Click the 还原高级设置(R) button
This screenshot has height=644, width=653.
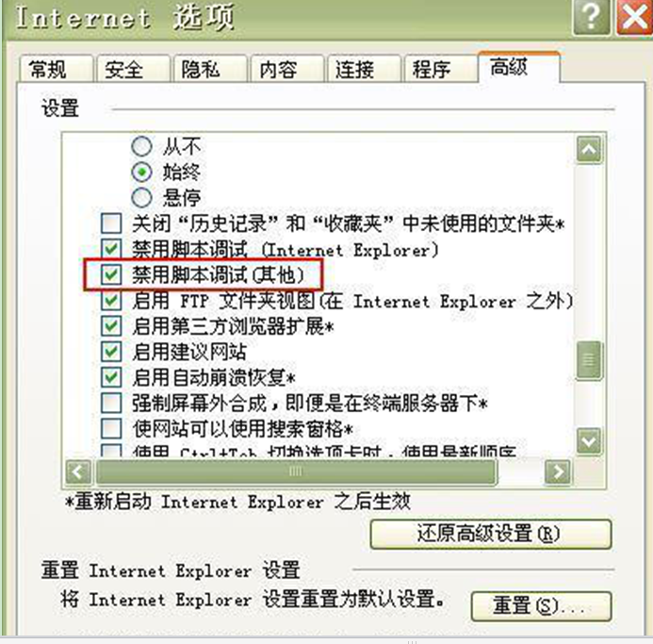(491, 534)
